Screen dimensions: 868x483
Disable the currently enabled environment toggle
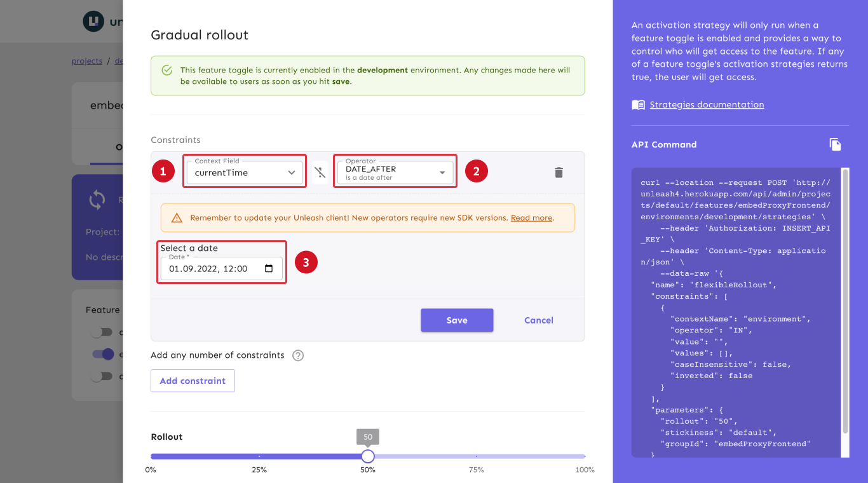click(x=103, y=354)
